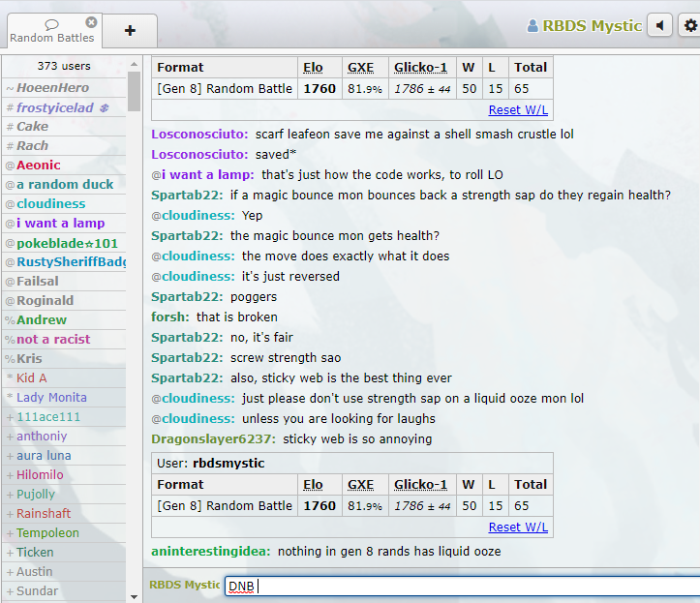
Task: Select user Ticken in the list
Action: [x=64, y=553]
